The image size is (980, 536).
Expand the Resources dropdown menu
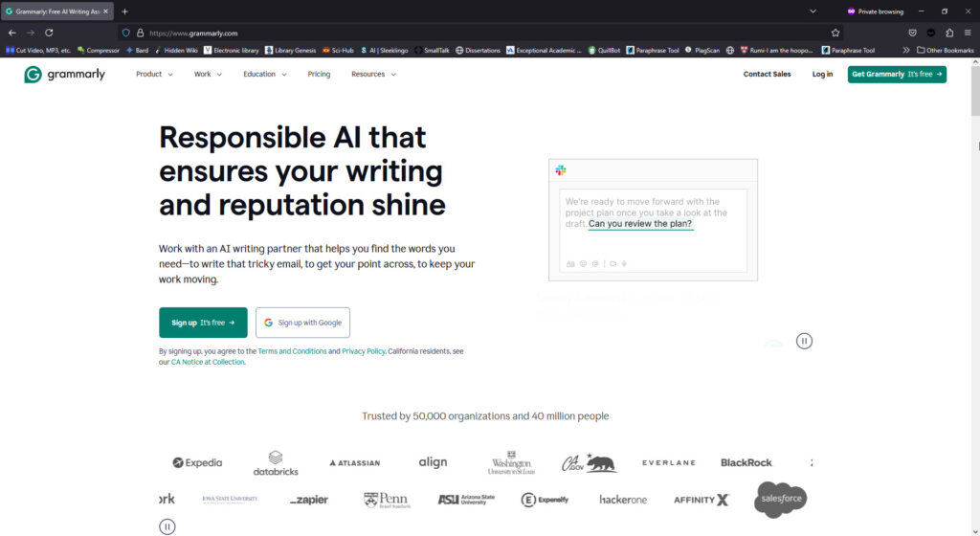[x=374, y=75]
